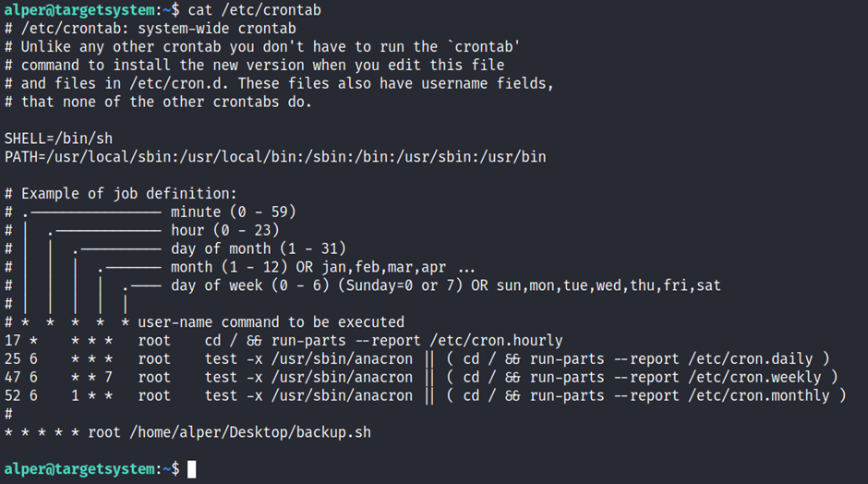Click the "user-name command to be executed" text
868x484 pixels.
coord(271,321)
